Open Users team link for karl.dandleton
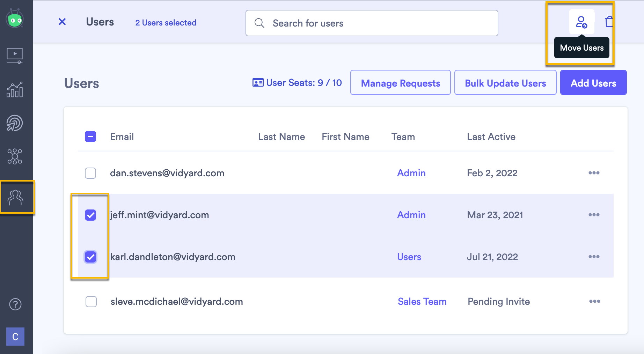This screenshot has width=644, height=354. (x=409, y=257)
